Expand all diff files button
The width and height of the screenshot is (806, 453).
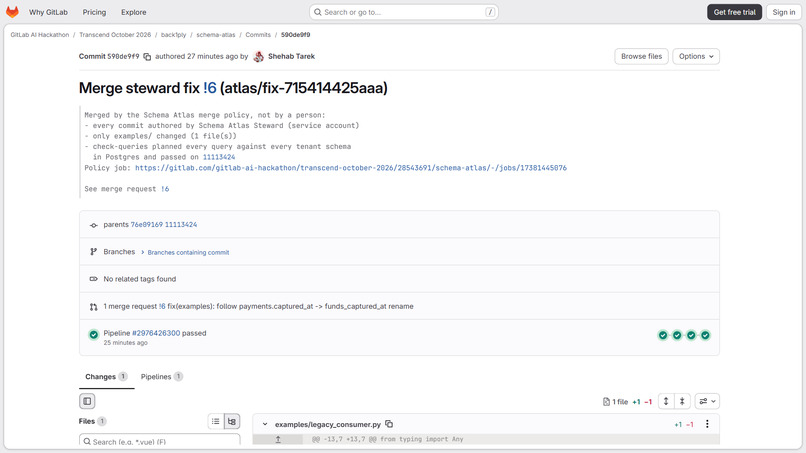click(x=666, y=402)
